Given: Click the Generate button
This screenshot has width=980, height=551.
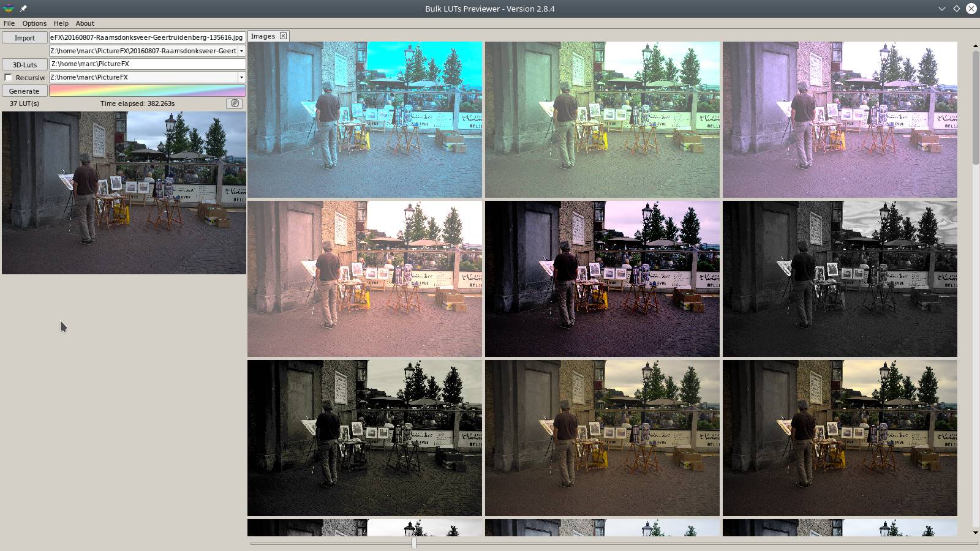Looking at the screenshot, I should point(24,91).
